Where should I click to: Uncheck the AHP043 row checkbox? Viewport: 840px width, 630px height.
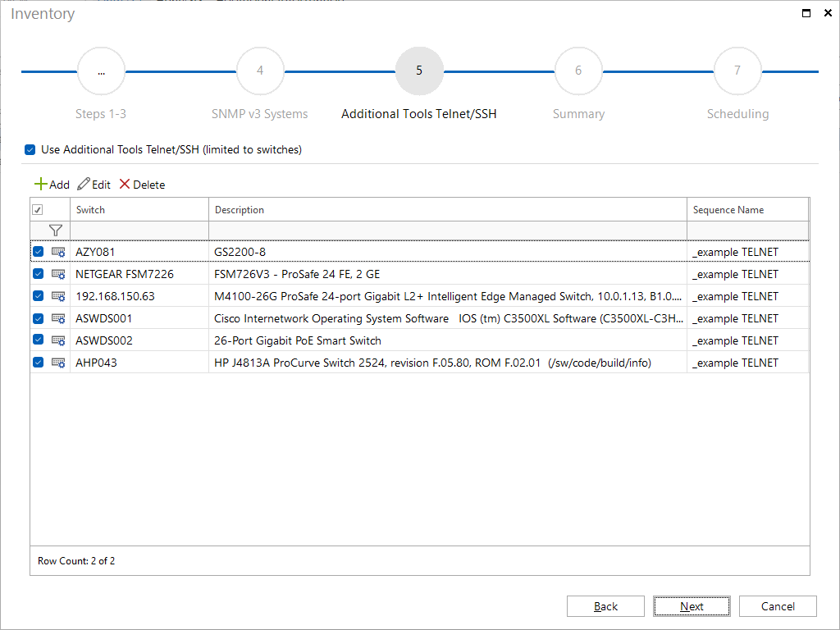click(38, 362)
